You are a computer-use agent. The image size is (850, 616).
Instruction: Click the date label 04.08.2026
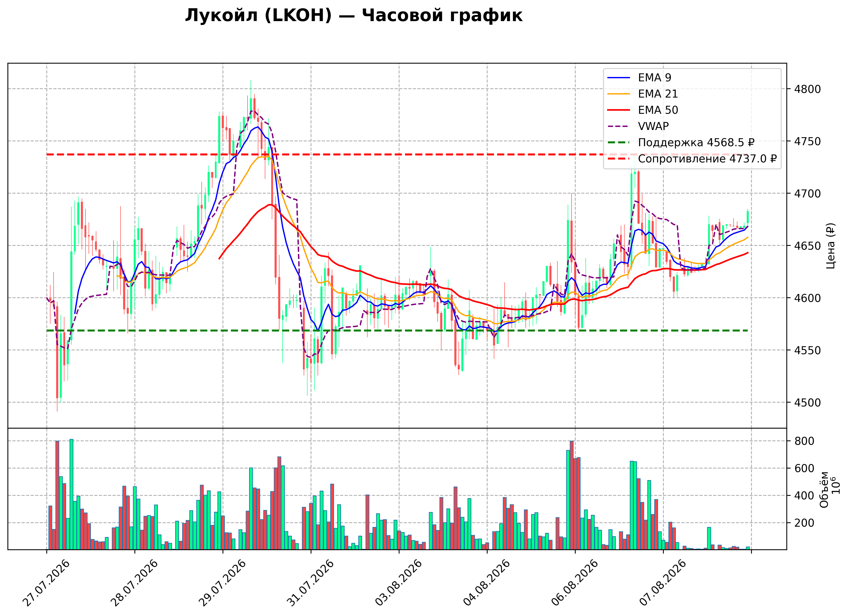487,583
